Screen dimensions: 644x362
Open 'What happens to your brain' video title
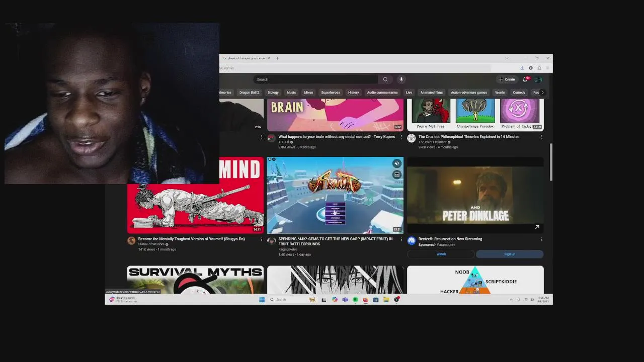pyautogui.click(x=337, y=137)
